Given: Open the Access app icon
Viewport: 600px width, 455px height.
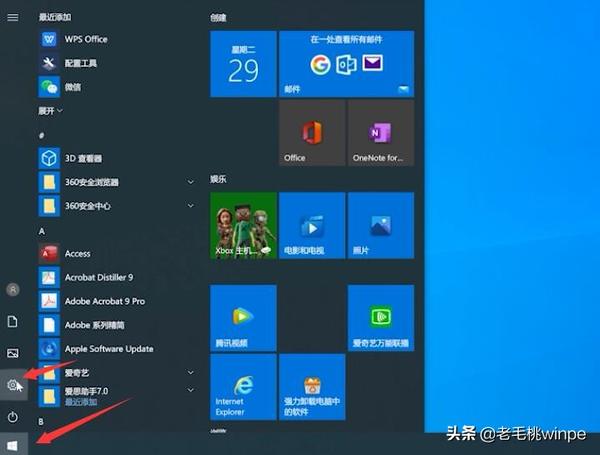Looking at the screenshot, I should 49,253.
